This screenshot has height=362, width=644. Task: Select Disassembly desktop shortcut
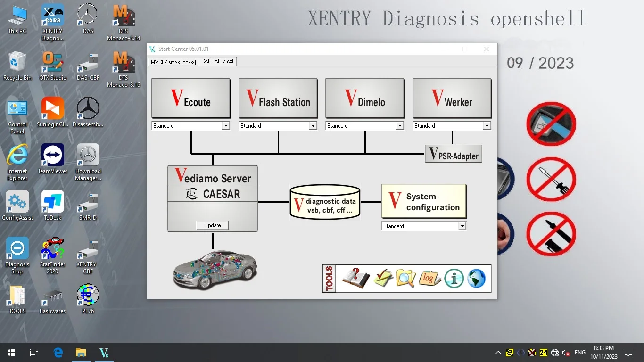coord(88,112)
